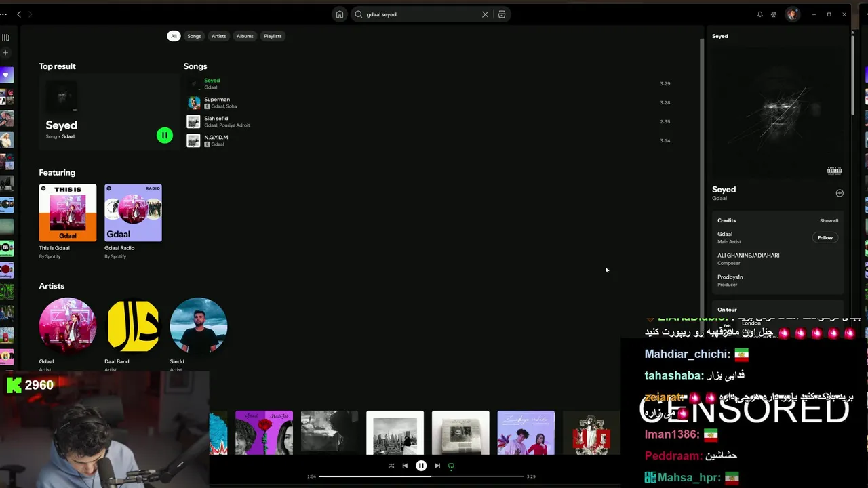Screen dimensions: 868x488
Task: Open the On tour section
Action: pyautogui.click(x=727, y=310)
